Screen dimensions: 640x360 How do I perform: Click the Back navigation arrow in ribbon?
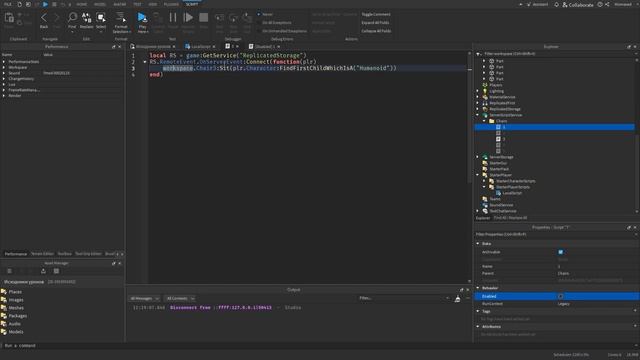click(44, 18)
